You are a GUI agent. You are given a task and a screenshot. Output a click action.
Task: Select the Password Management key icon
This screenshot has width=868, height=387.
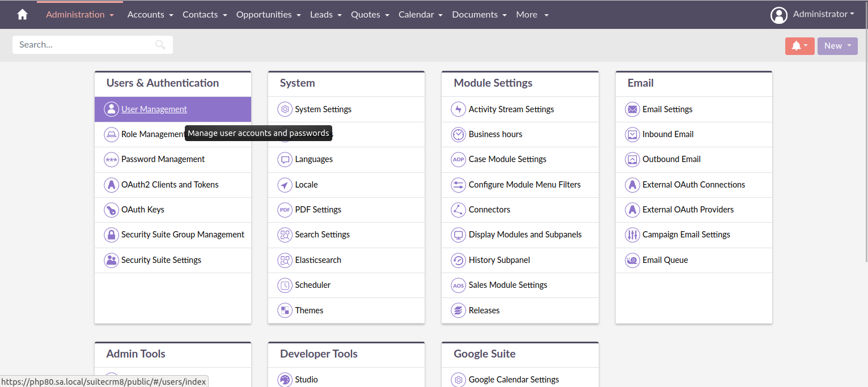pyautogui.click(x=111, y=159)
